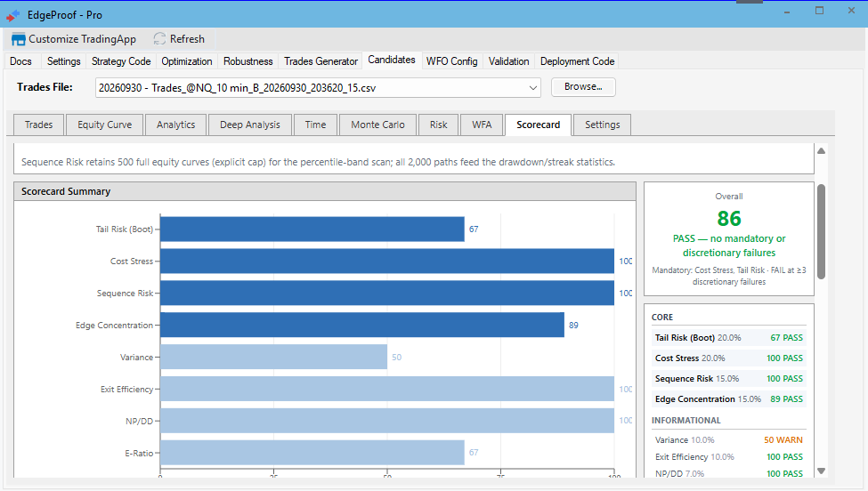The width and height of the screenshot is (868, 491).
Task: Click the Tail Risk (Boot) 20.0% row
Action: (x=728, y=338)
